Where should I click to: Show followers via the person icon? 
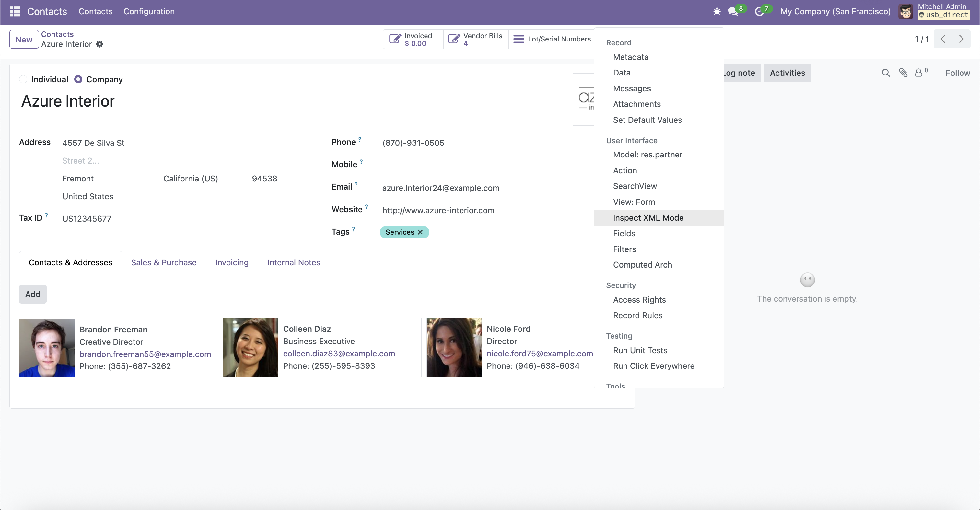click(919, 73)
